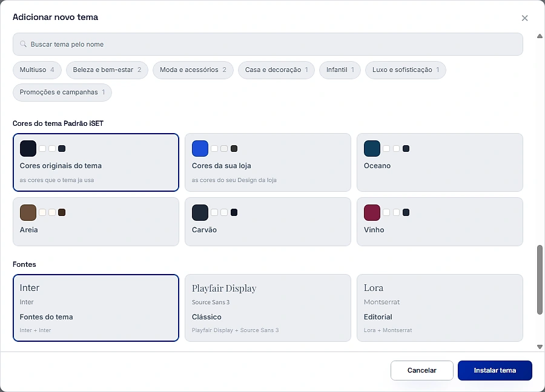Select the Editorial Lora font pair
Image resolution: width=545 pixels, height=392 pixels.
[x=440, y=308]
